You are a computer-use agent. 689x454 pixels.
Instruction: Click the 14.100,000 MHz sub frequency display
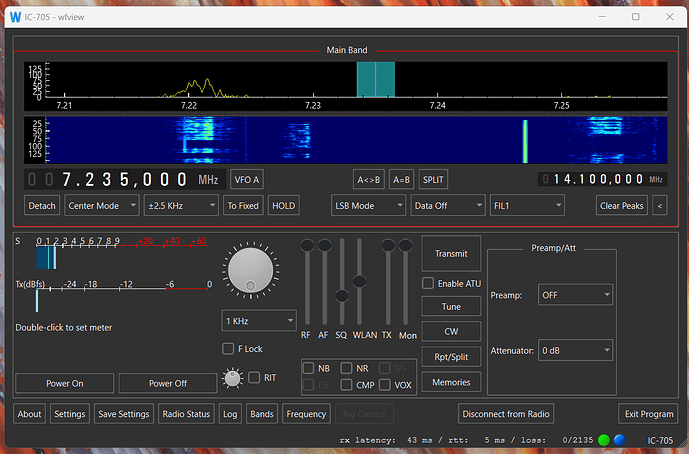tap(602, 179)
